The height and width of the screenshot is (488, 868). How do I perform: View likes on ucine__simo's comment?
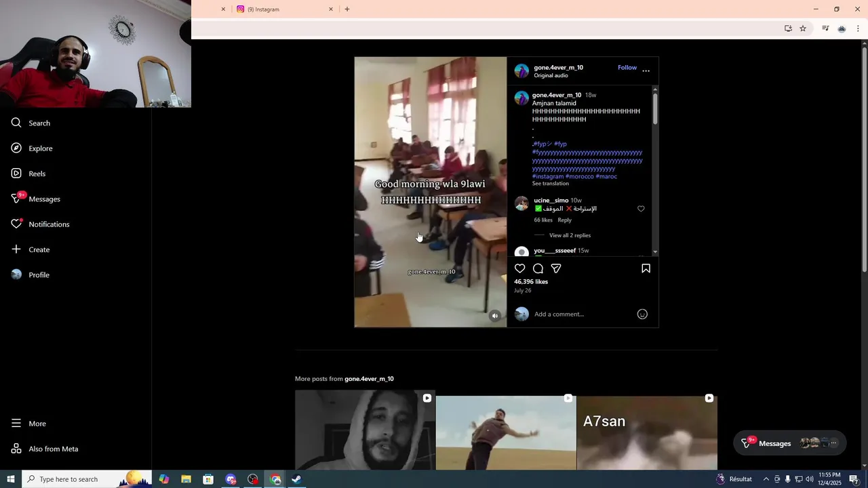543,220
